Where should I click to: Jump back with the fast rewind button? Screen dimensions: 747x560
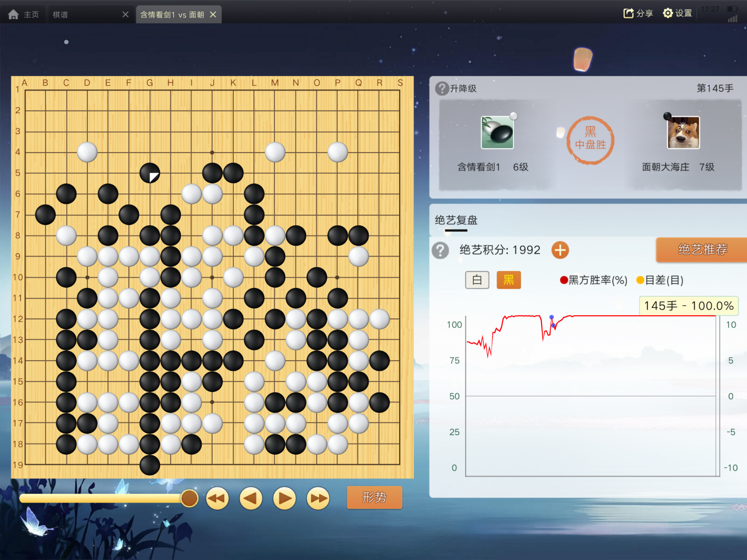(217, 498)
